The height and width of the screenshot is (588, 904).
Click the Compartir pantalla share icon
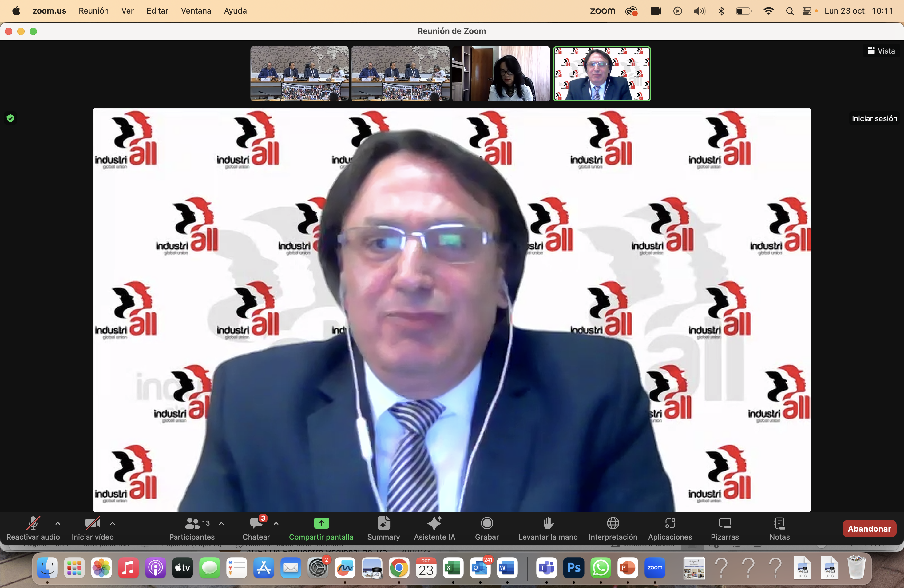(x=321, y=523)
